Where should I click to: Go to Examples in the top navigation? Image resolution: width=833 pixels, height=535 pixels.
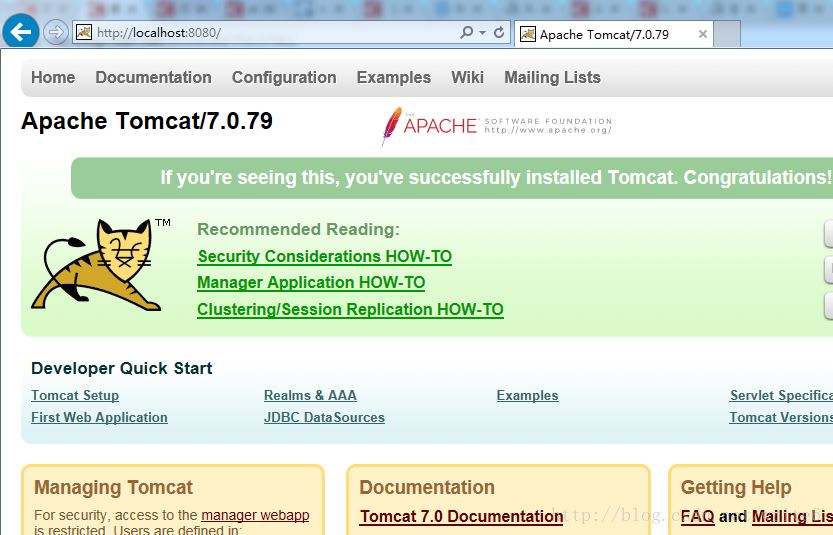[x=393, y=77]
